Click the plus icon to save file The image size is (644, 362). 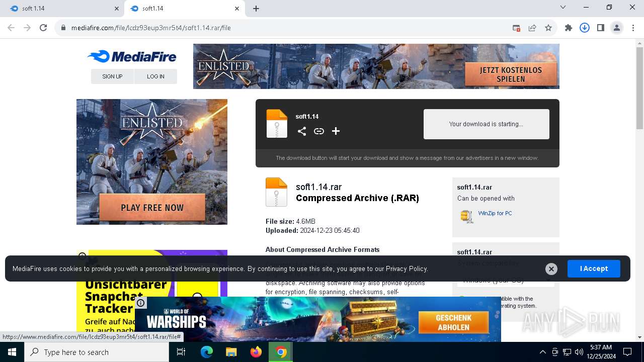[x=336, y=131]
